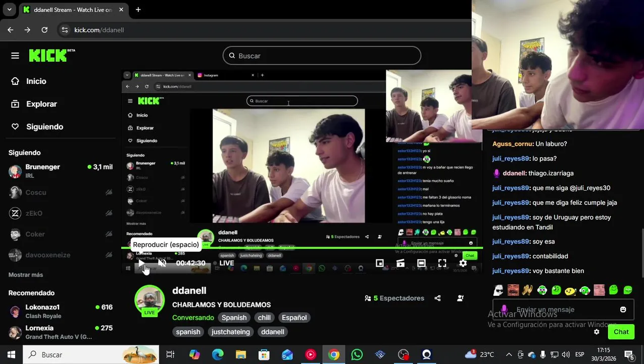Open the tab search dropdown arrow
This screenshot has height=364, width=644.
(x=9, y=10)
